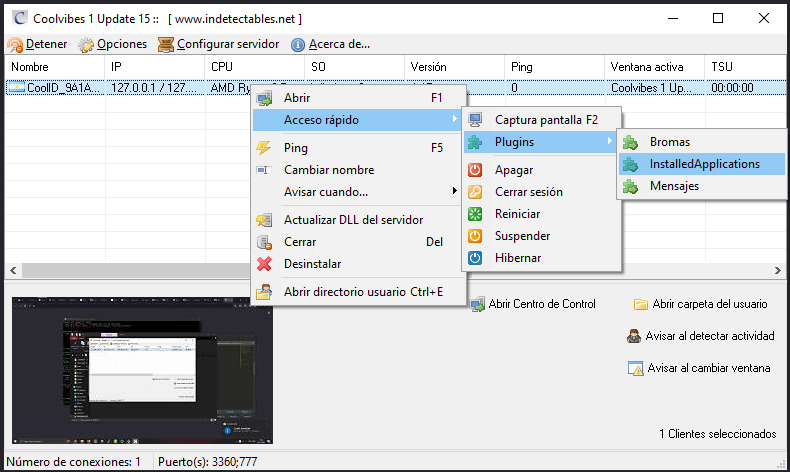
Task: Select the InstalledApplications plugin
Action: 704,164
